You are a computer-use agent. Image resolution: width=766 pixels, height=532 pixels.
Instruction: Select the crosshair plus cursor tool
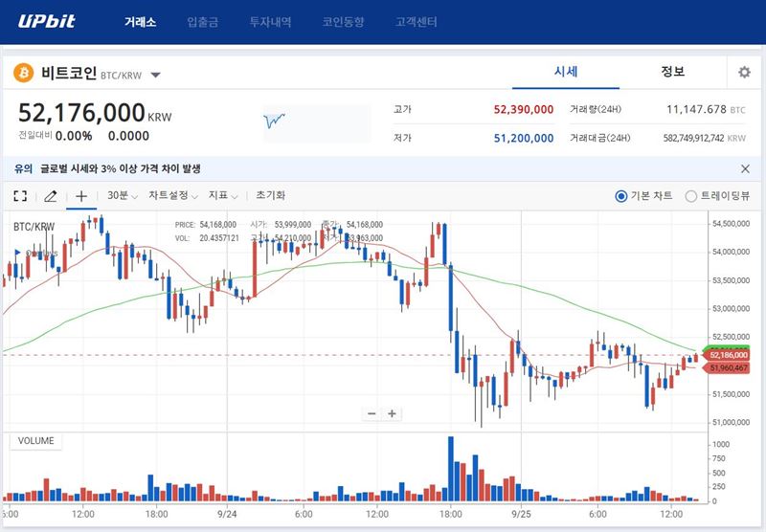(x=81, y=196)
